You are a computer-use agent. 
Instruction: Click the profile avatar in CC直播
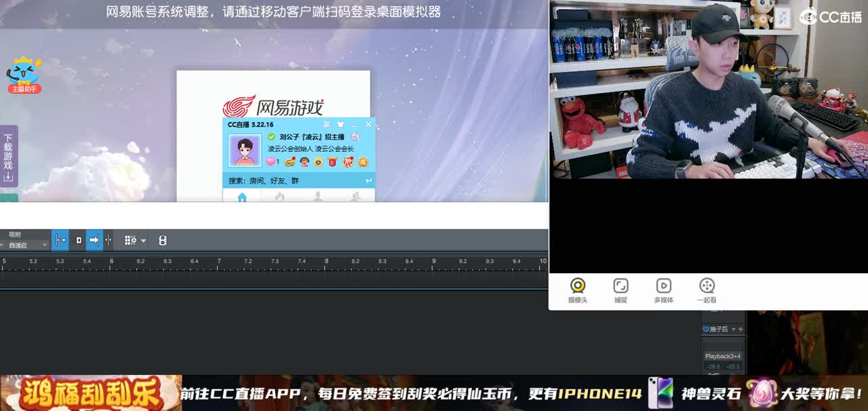(245, 151)
